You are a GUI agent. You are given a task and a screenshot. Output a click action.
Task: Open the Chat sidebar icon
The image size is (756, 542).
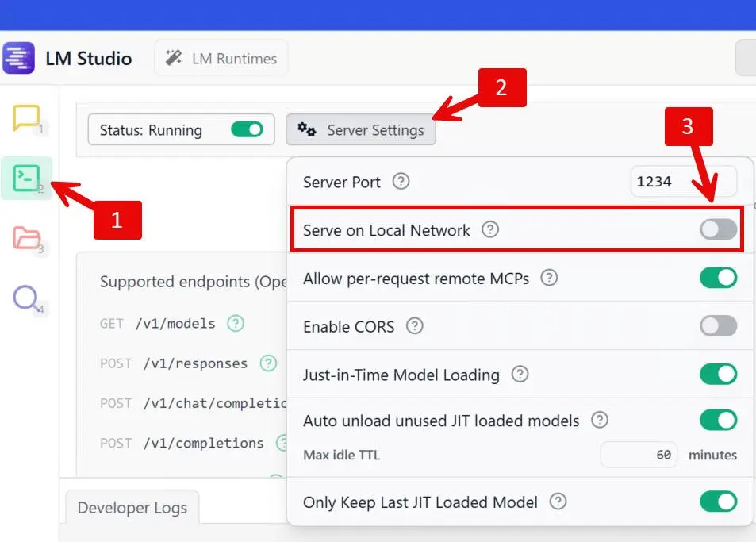tap(26, 118)
